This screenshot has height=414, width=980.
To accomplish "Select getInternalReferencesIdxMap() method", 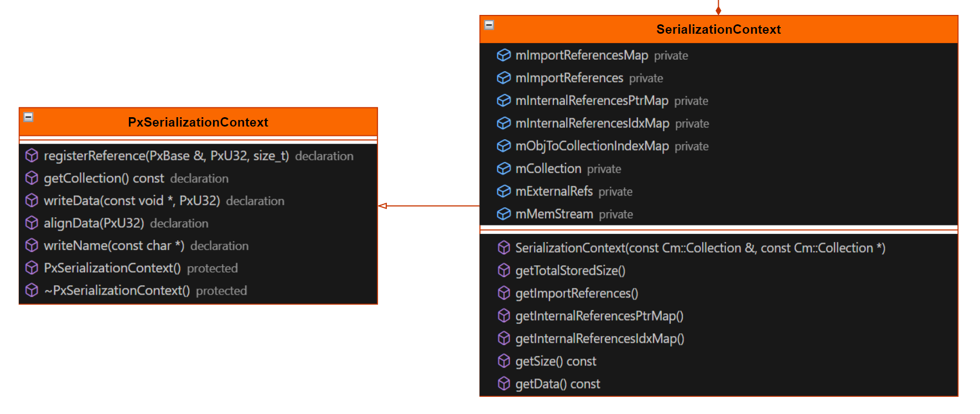I will 599,338.
